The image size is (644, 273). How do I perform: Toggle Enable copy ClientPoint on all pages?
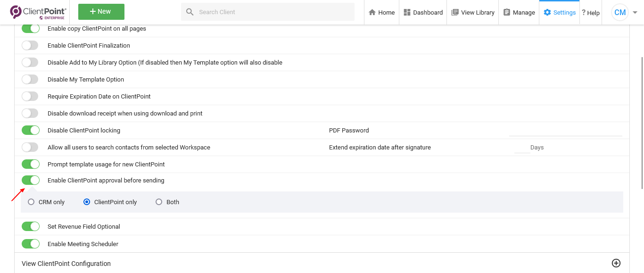[31, 29]
